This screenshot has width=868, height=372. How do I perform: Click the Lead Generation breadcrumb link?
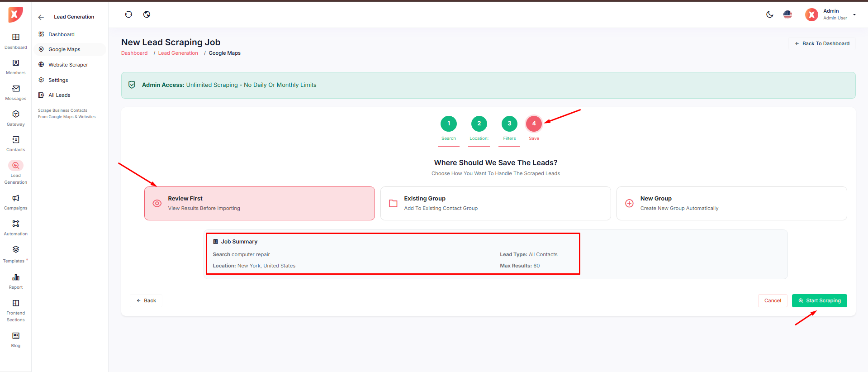click(178, 53)
